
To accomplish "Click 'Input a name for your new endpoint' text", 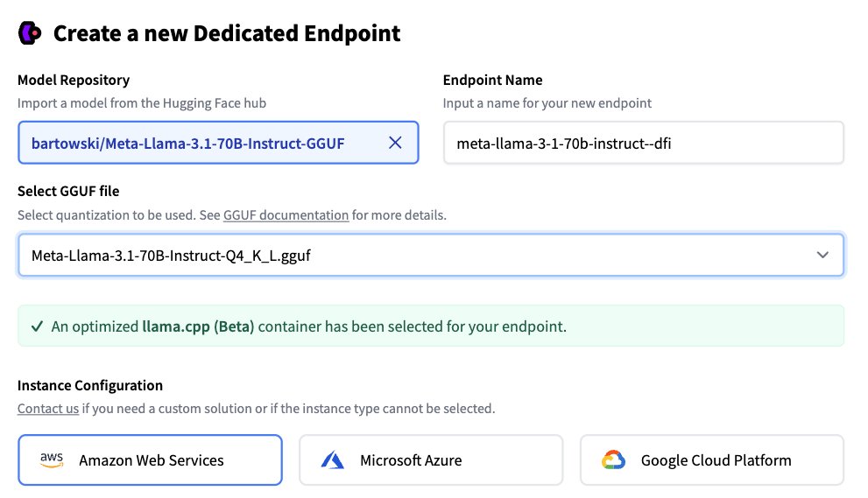I will 547,103.
